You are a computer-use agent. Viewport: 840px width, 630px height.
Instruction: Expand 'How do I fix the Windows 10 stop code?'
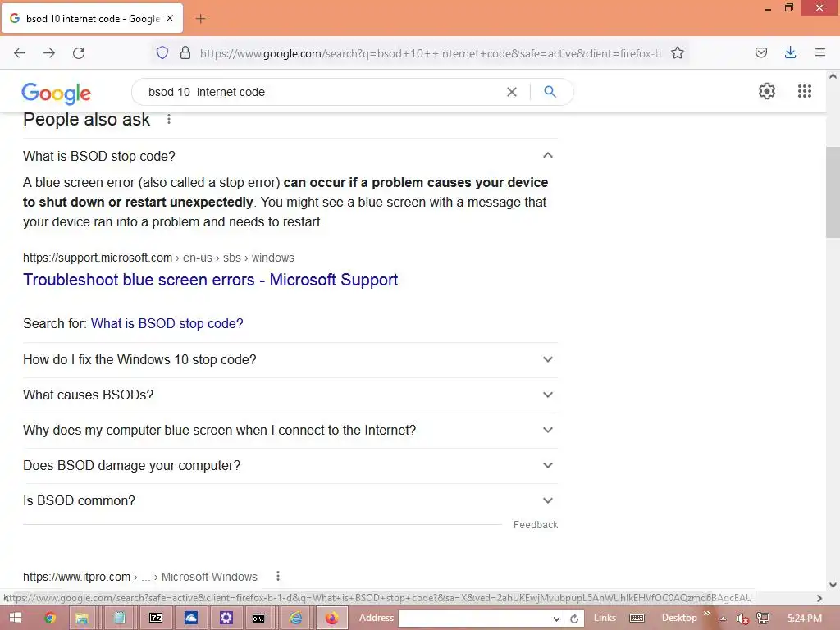290,359
